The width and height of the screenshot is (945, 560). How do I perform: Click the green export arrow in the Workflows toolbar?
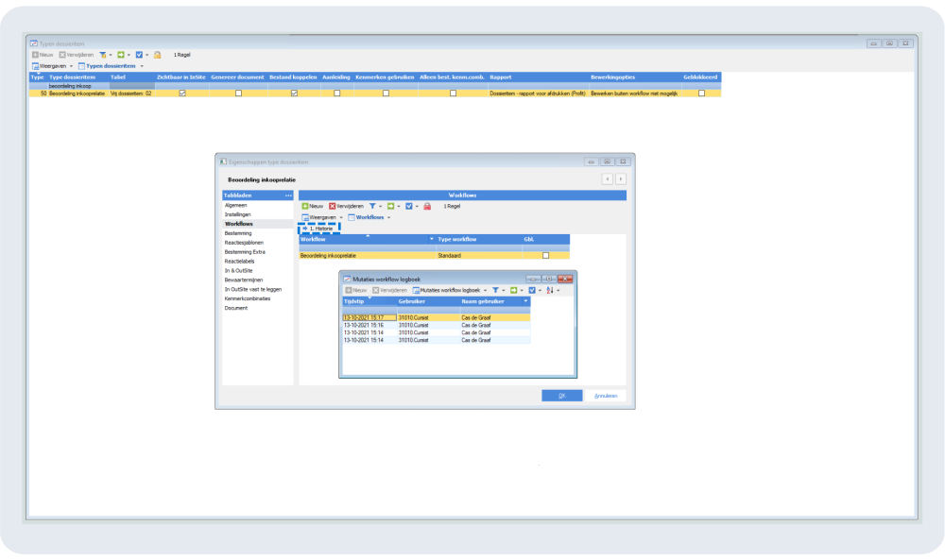389,206
